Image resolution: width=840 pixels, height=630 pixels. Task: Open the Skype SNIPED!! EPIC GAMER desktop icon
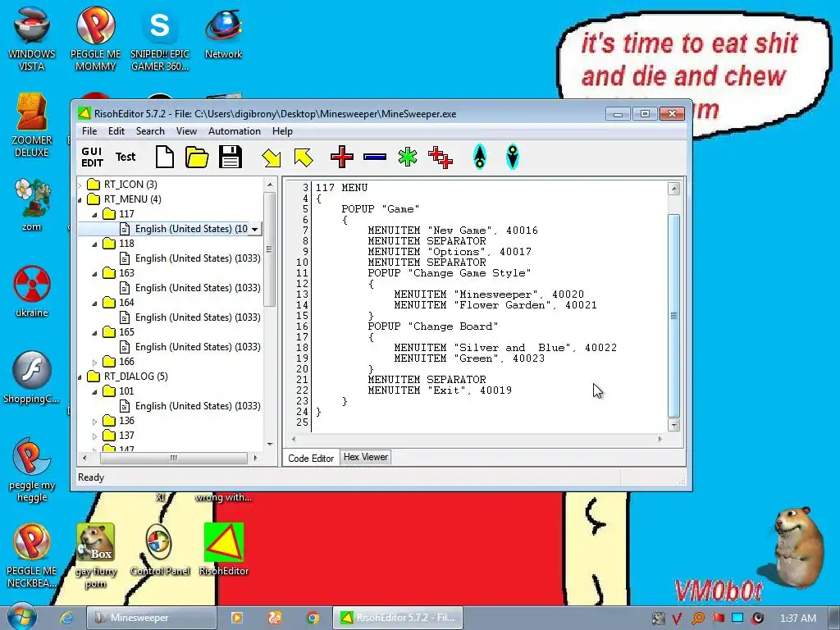tap(160, 39)
